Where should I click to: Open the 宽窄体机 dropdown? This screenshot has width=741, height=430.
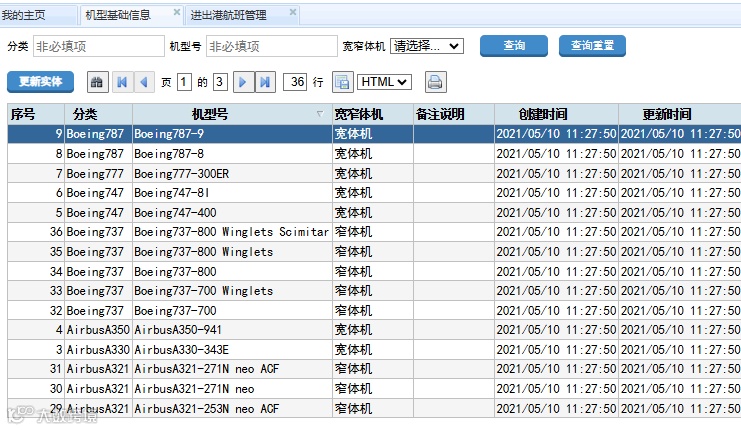[x=427, y=46]
